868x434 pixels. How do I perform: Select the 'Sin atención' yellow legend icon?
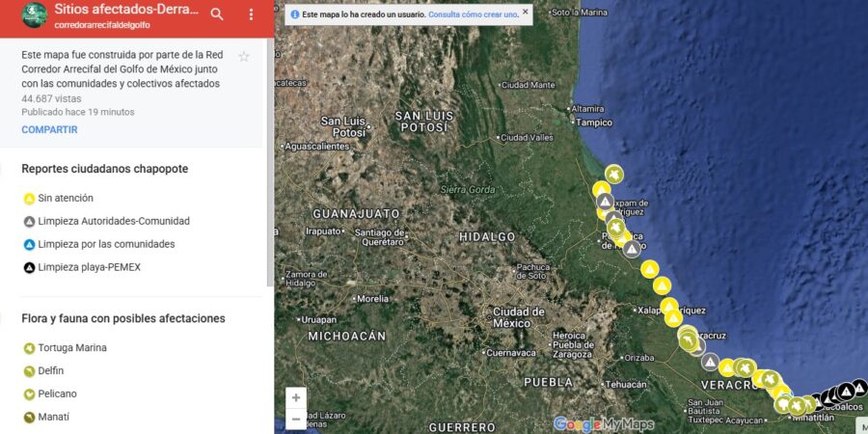(29, 198)
